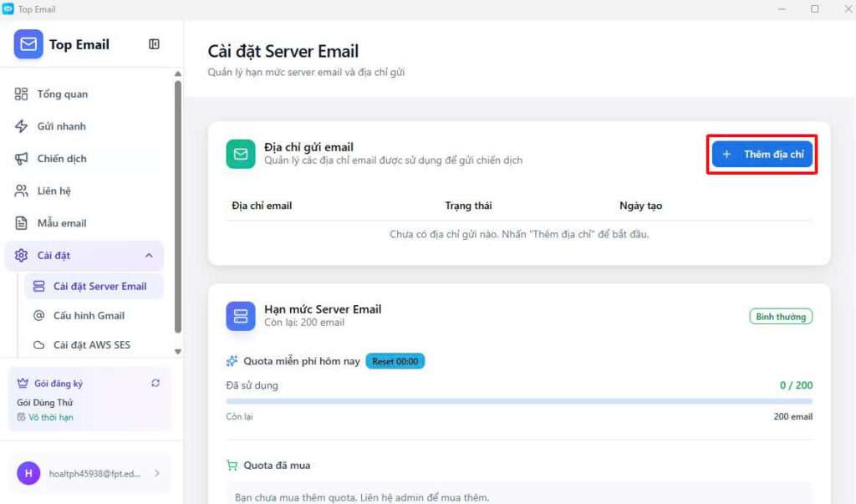
Task: Click shopping cart icon of Quota đã mua
Action: point(232,466)
